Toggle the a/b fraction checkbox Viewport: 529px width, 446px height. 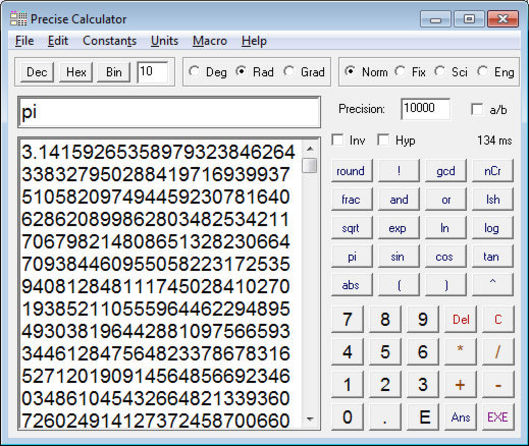pyautogui.click(x=477, y=109)
